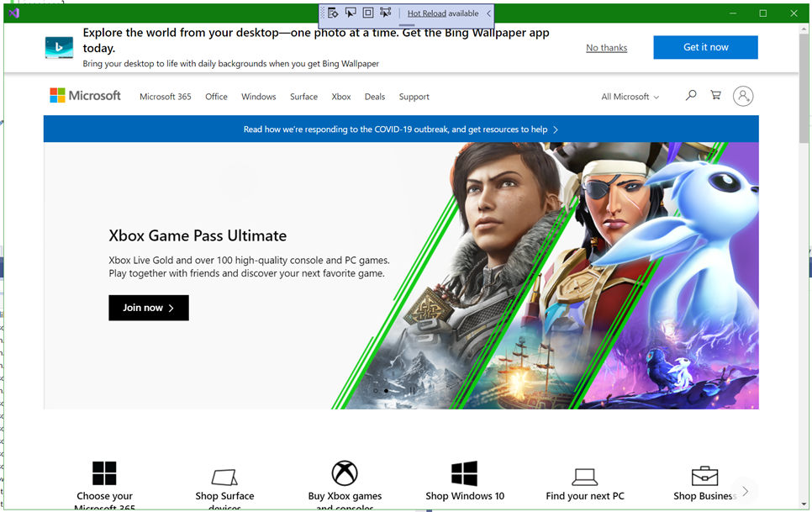Enable Track Focused Element icon
This screenshot has height=512, width=812.
pyautogui.click(x=385, y=13)
